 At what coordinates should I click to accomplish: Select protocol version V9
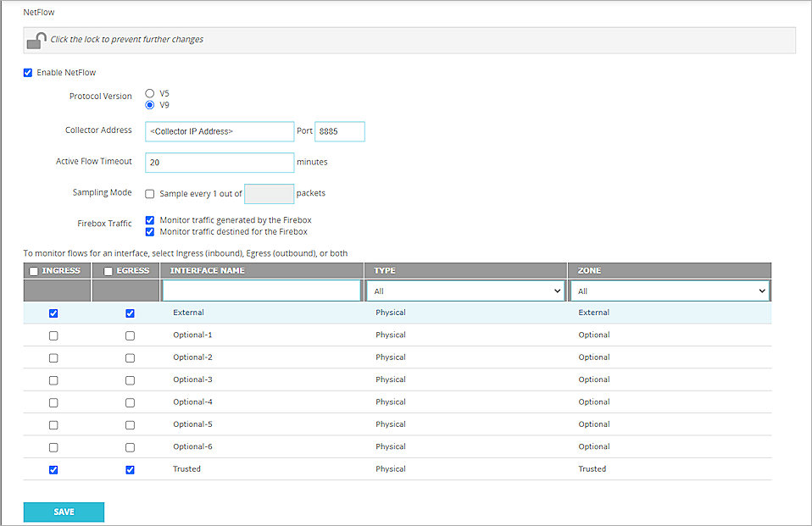(150, 105)
